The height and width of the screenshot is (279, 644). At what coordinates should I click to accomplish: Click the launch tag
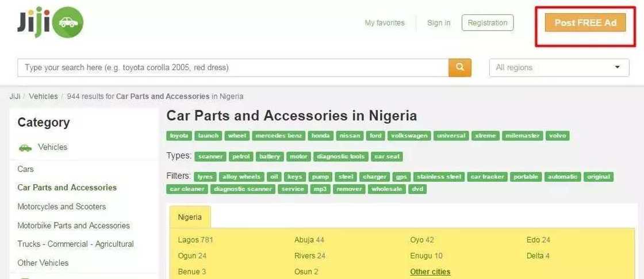(208, 136)
